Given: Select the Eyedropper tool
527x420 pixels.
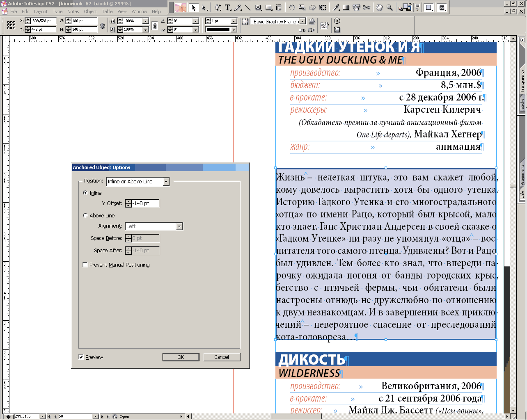Looking at the screenshot, I should [x=336, y=7].
